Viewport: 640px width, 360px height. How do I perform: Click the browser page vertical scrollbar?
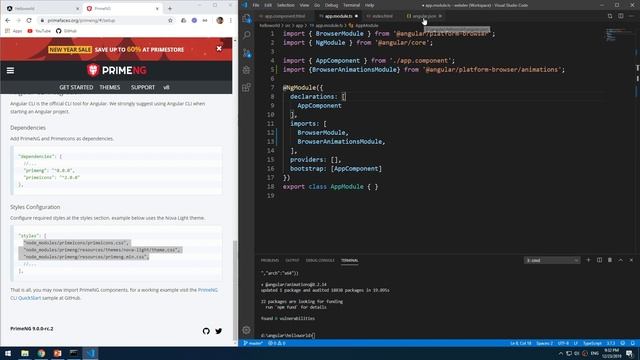[x=235, y=290]
